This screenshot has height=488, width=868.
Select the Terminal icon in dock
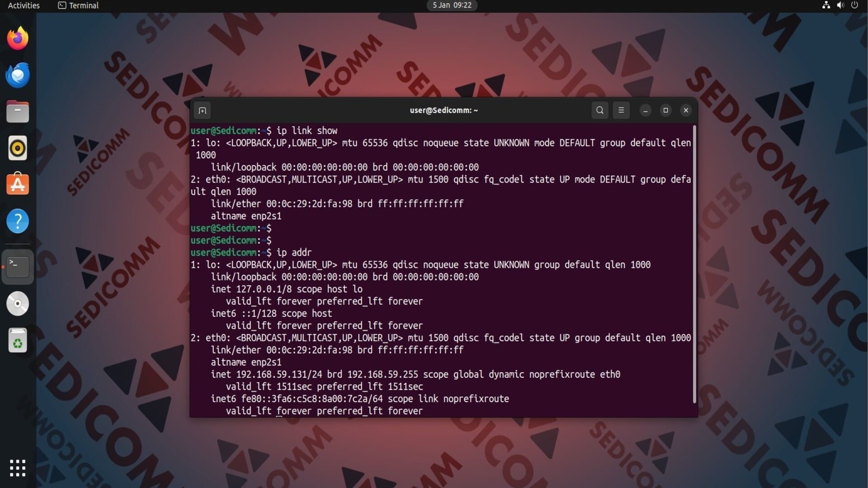pos(18,267)
